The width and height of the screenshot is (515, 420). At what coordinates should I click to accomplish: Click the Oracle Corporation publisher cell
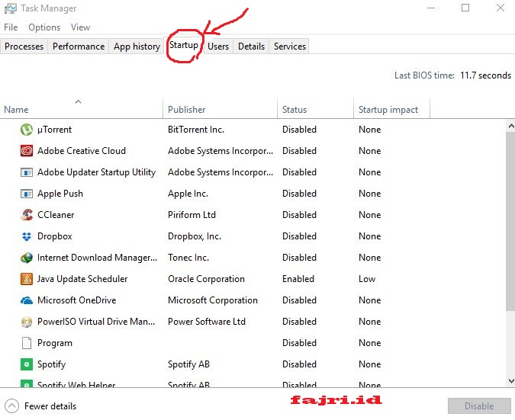click(x=206, y=279)
